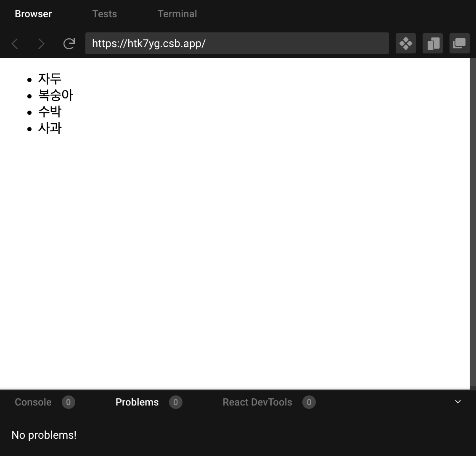
Task: Click the 사과 list item
Action: (x=50, y=128)
